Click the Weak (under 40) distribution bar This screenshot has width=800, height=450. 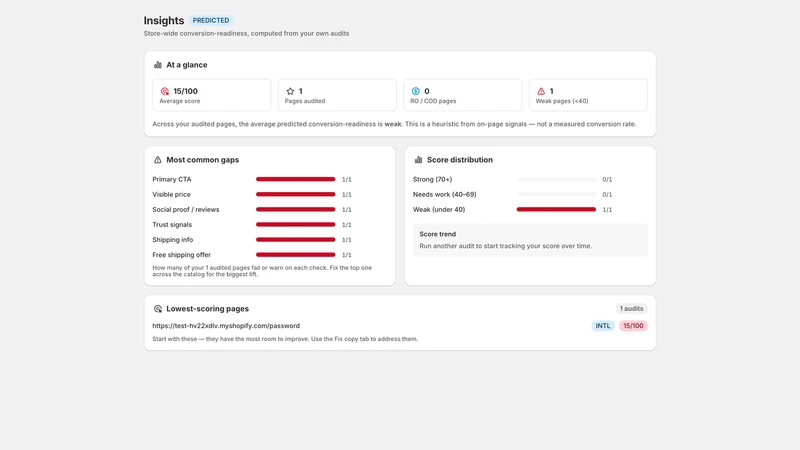click(x=556, y=209)
